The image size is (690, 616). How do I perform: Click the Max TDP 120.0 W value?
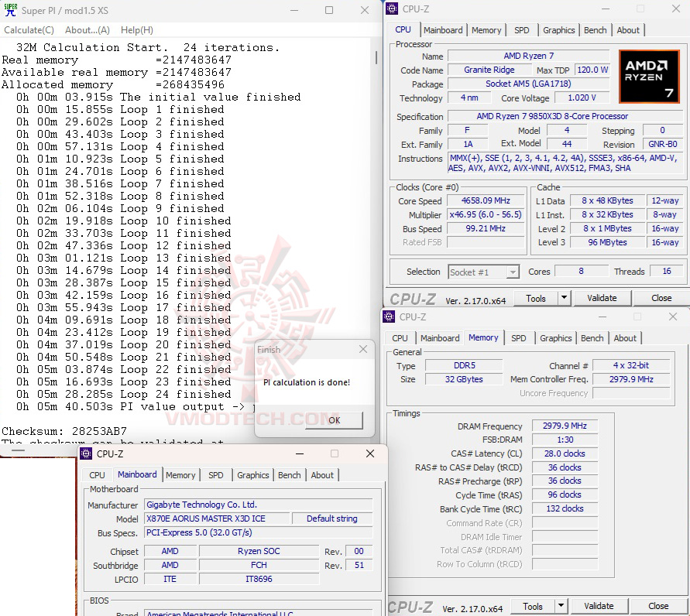pos(592,70)
